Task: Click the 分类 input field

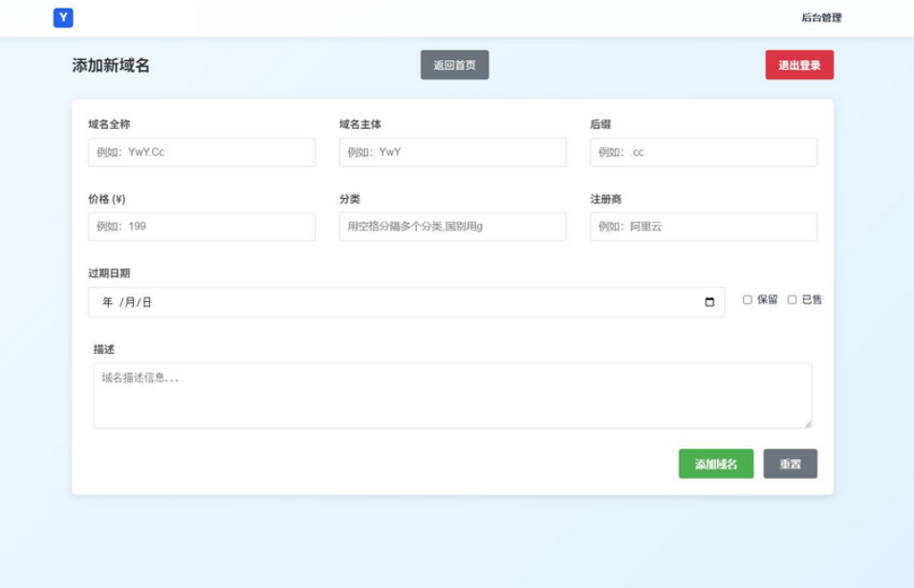Action: click(x=453, y=226)
